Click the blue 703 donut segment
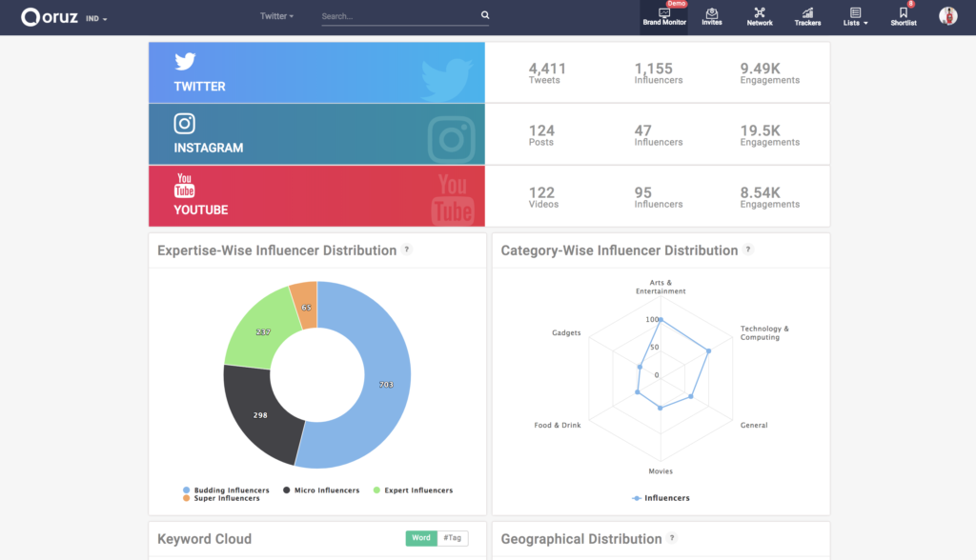Viewport: 976px width, 560px height. (386, 385)
